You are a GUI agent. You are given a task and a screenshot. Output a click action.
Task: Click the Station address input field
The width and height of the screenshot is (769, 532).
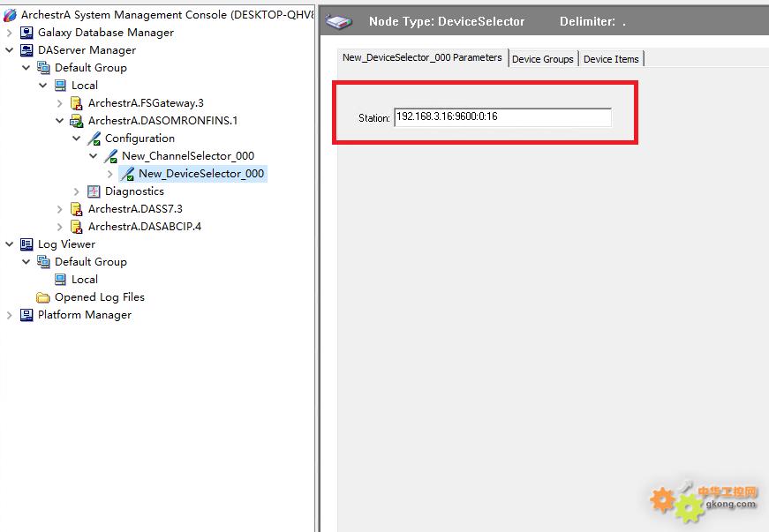tap(502, 117)
